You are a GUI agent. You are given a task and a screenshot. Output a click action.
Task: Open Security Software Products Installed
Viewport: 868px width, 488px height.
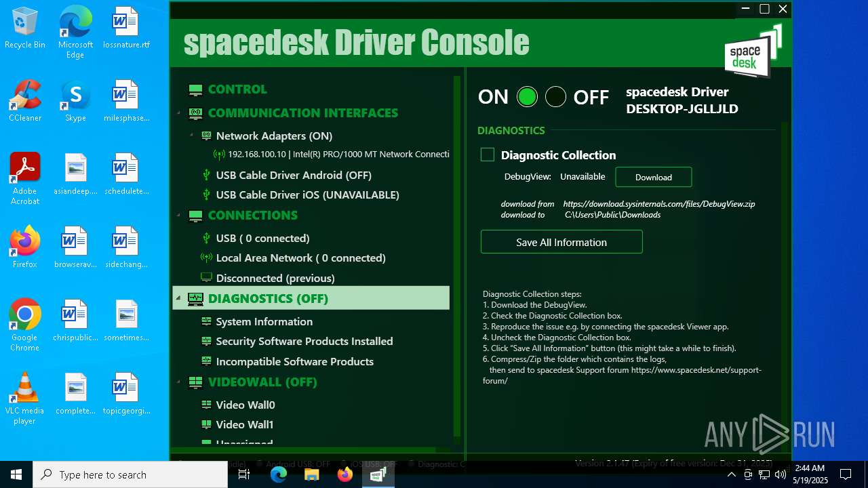[304, 342]
